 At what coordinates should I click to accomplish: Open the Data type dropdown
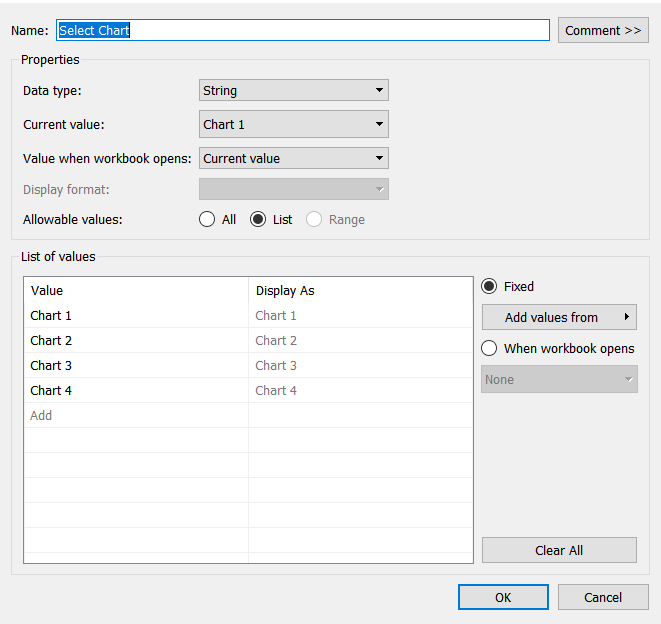click(294, 90)
